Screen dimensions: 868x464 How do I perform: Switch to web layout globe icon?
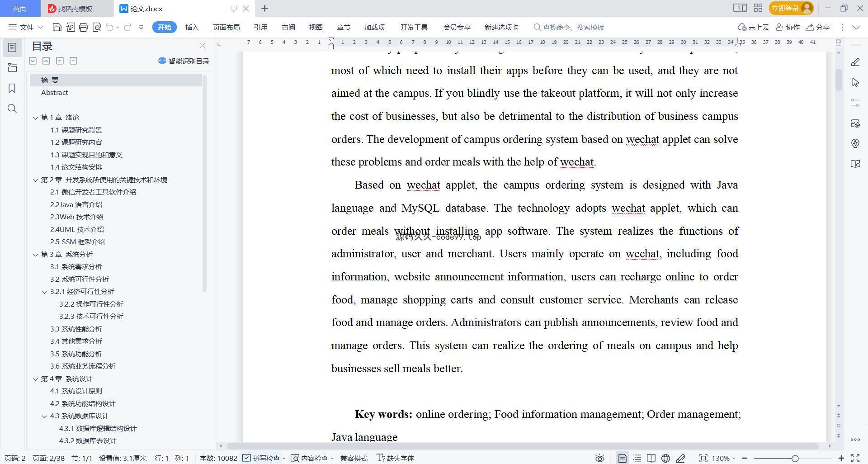665,458
